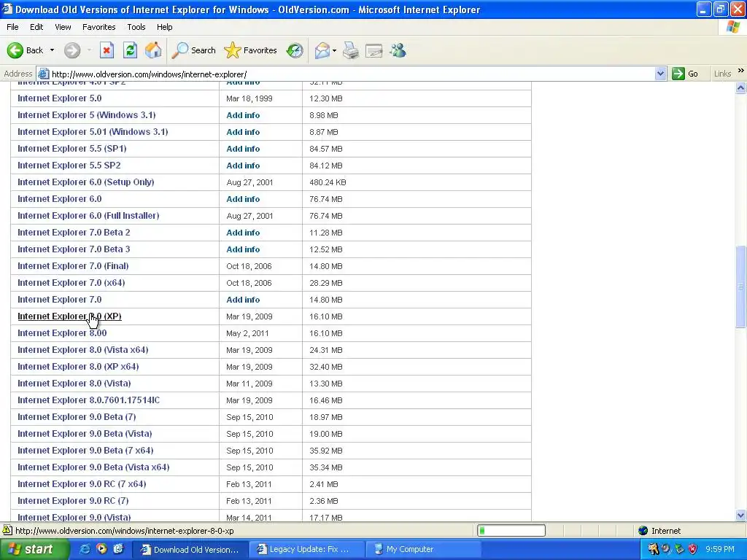Open the Edit menu

click(36, 27)
